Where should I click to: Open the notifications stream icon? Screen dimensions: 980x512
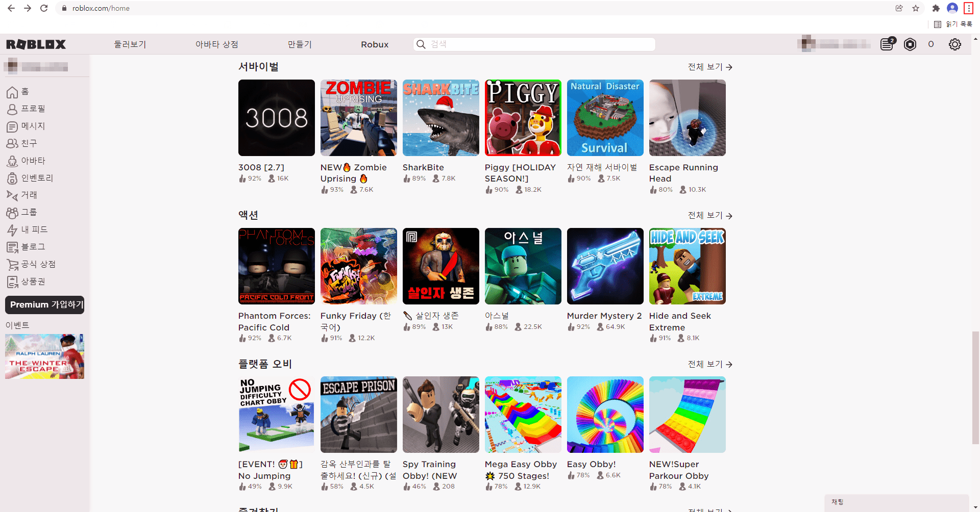pyautogui.click(x=888, y=44)
